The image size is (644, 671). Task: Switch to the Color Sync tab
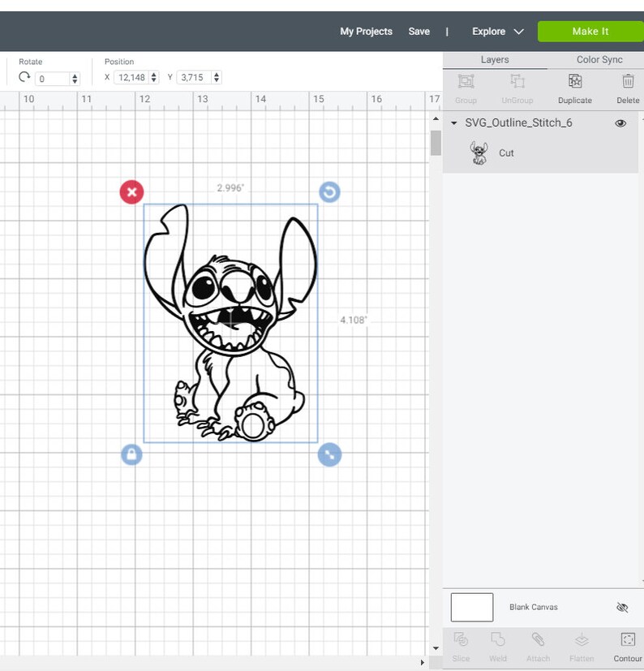(x=599, y=59)
